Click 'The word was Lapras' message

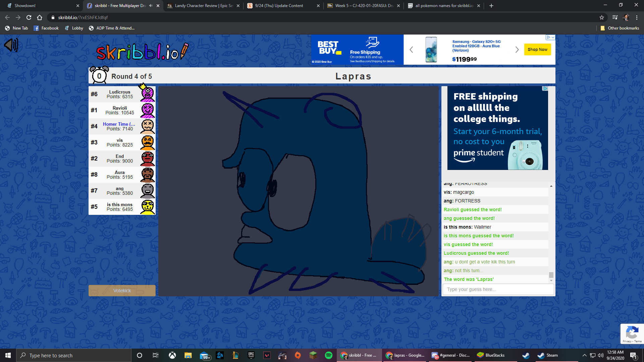469,279
